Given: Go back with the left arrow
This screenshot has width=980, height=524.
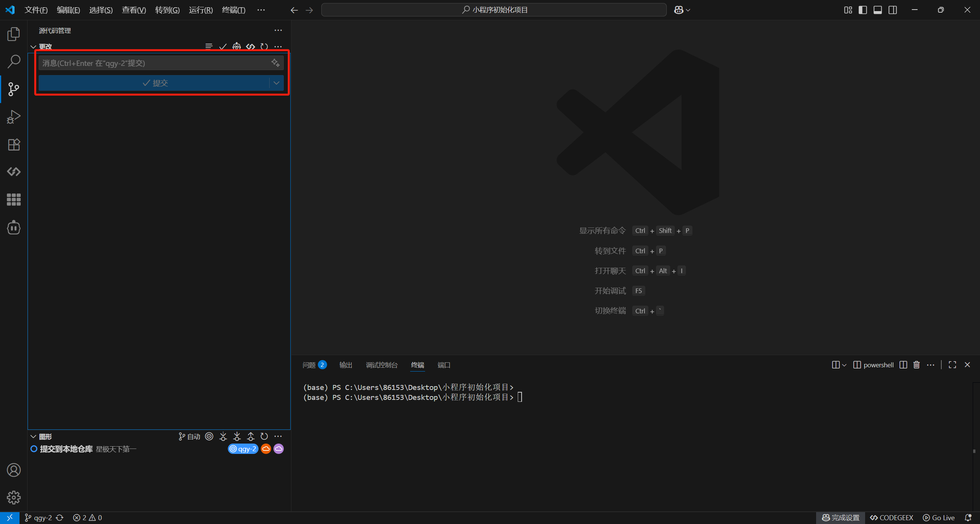Looking at the screenshot, I should [294, 10].
